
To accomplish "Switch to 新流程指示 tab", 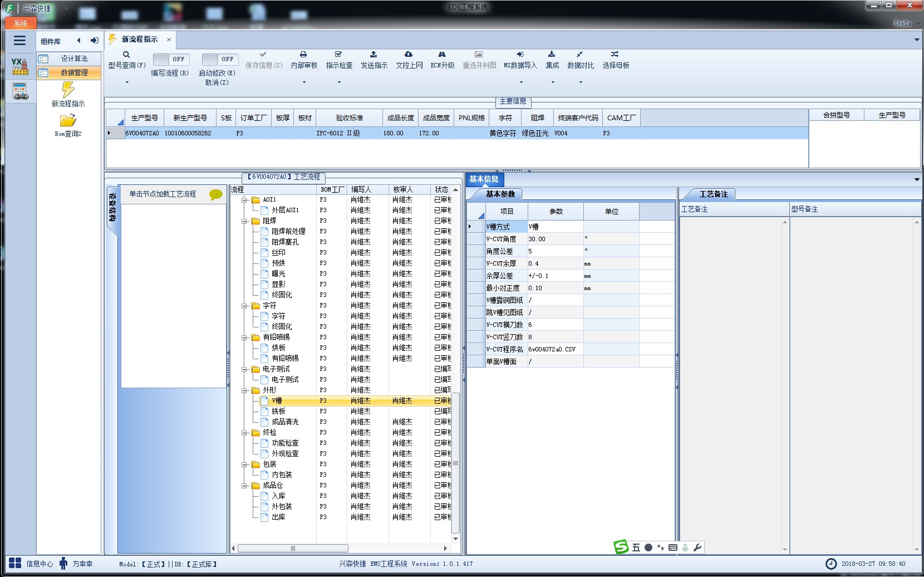I will [140, 40].
